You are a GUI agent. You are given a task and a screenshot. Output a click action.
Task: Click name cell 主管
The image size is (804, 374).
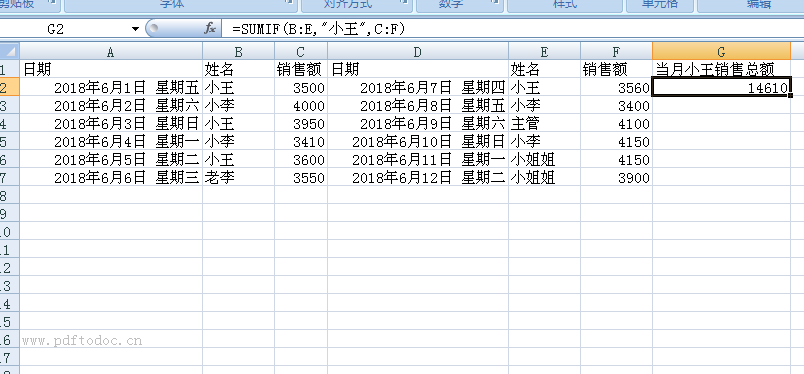[x=545, y=124]
